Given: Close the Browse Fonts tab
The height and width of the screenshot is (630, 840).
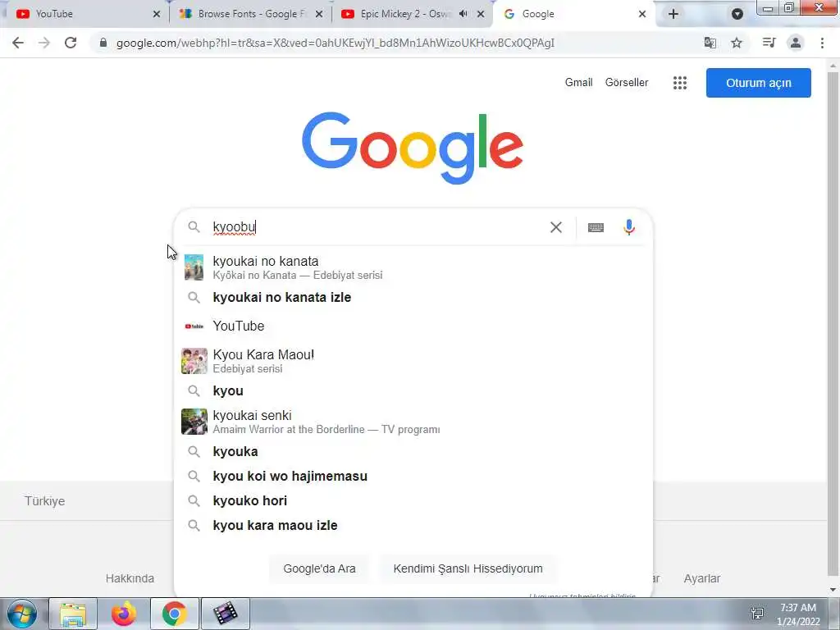Looking at the screenshot, I should tap(319, 14).
